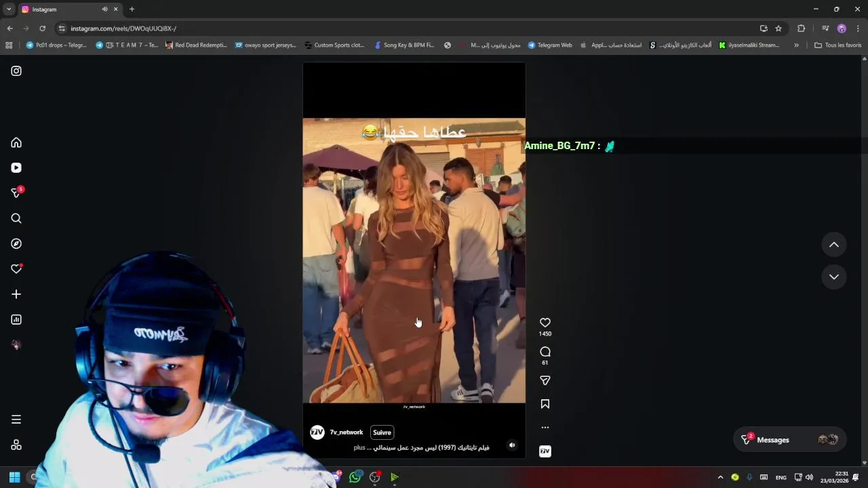Open Custom Sports clothing bookmark
The image size is (868, 488).
[335, 45]
